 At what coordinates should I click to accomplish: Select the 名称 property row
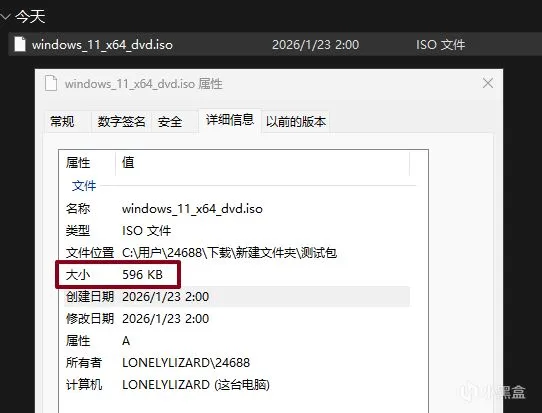tap(237, 209)
